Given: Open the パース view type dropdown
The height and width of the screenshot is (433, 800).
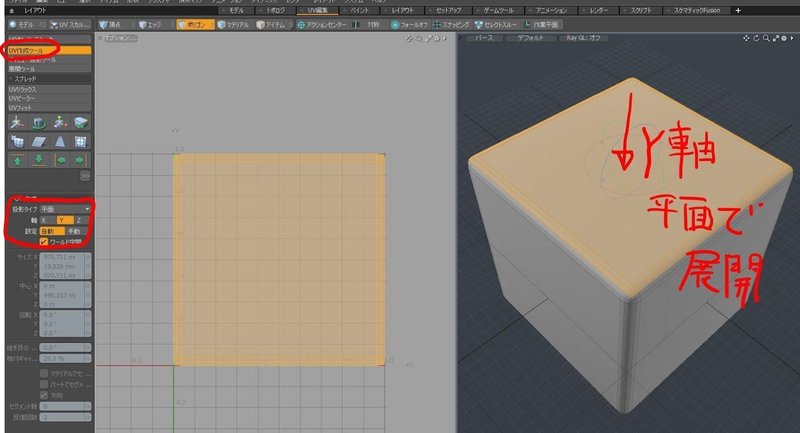Looking at the screenshot, I should click(484, 38).
